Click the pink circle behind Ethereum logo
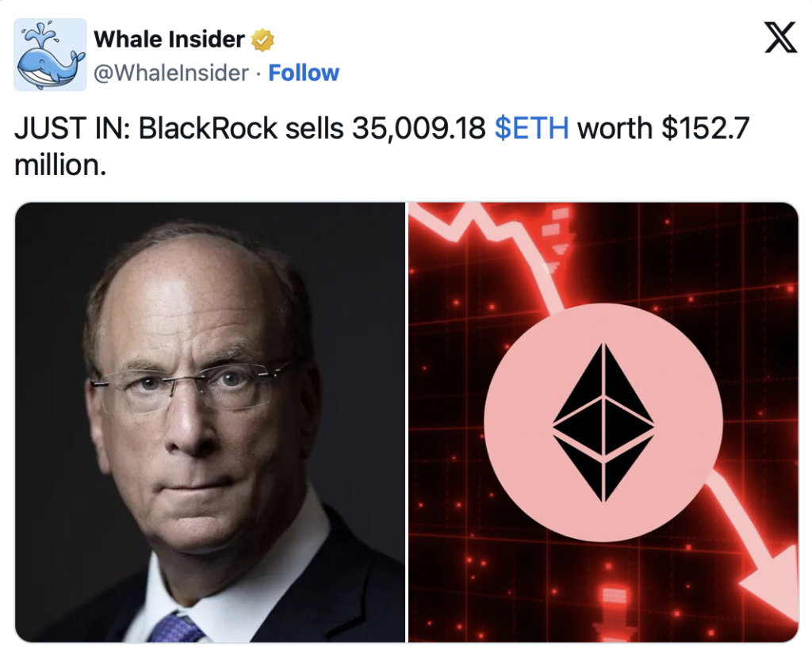Screen dimensions: 812x653 603,422
